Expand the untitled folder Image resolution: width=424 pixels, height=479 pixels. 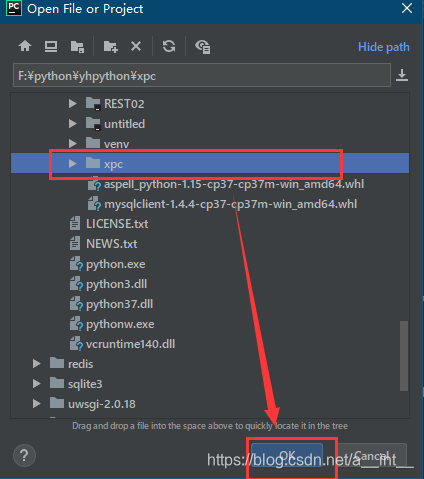pos(72,124)
